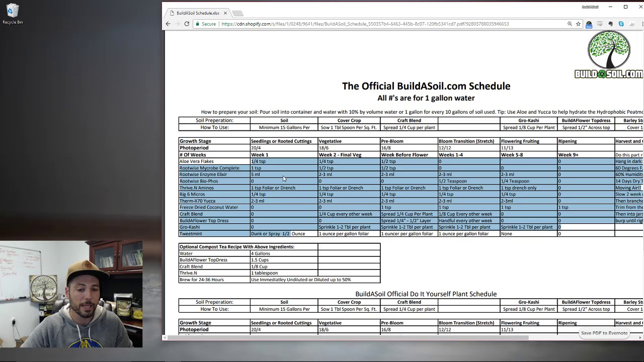Open a new browser tab
Screen dimensions: 644x362
point(238,13)
